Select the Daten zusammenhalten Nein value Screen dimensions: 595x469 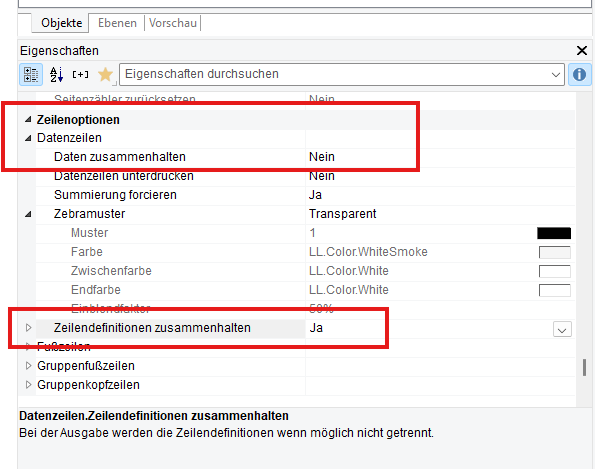click(x=322, y=157)
